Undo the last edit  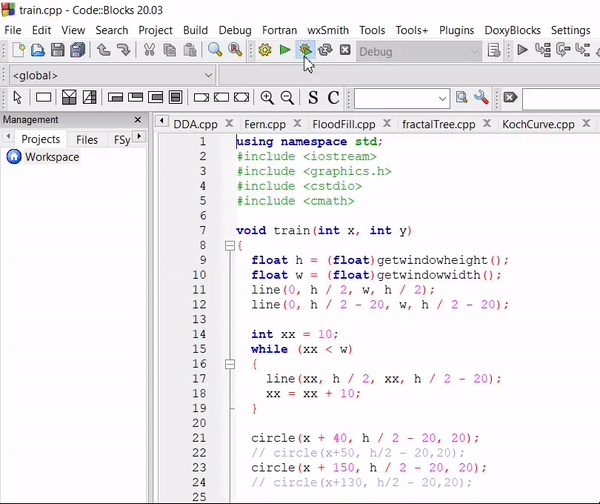coord(104,50)
